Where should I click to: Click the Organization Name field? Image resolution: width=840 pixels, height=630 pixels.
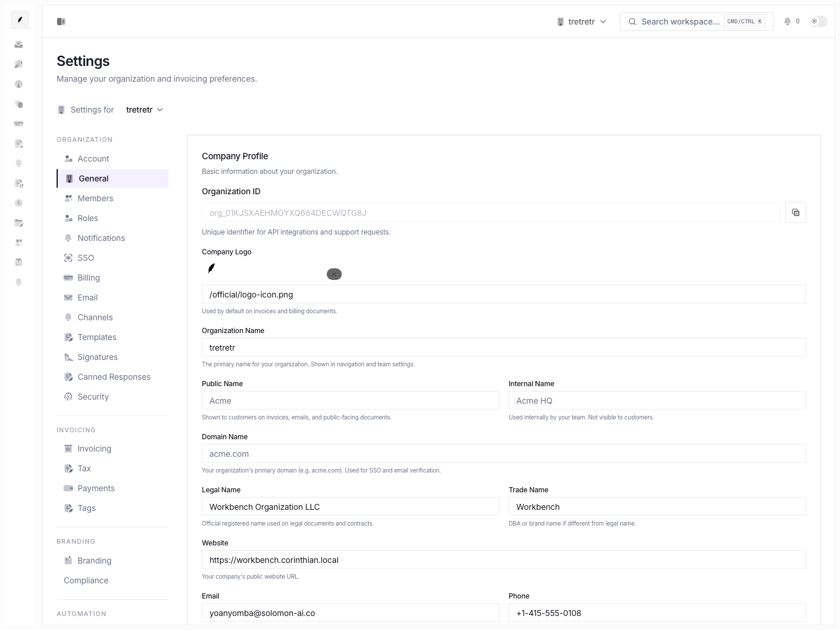tap(504, 348)
